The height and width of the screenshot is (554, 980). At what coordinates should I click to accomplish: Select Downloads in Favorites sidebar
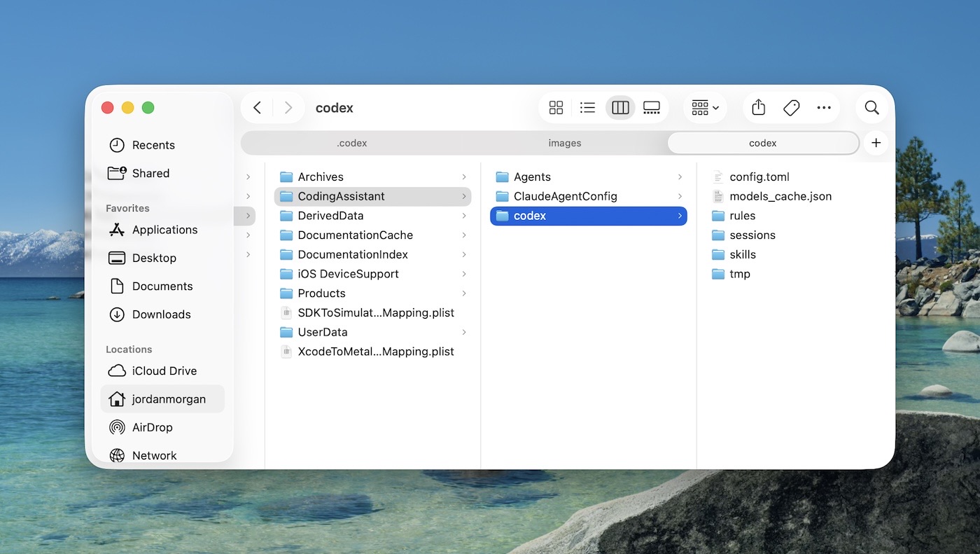pyautogui.click(x=161, y=314)
